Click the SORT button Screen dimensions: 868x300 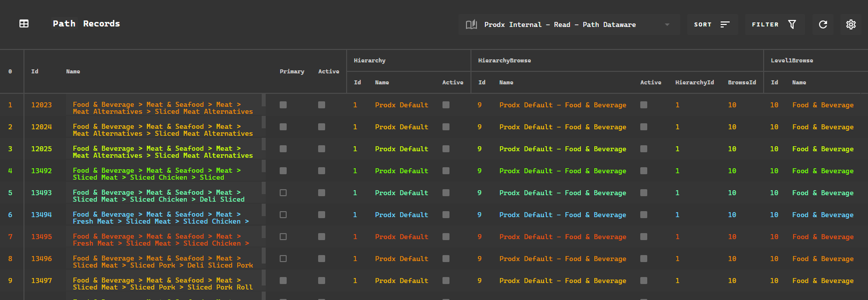712,24
